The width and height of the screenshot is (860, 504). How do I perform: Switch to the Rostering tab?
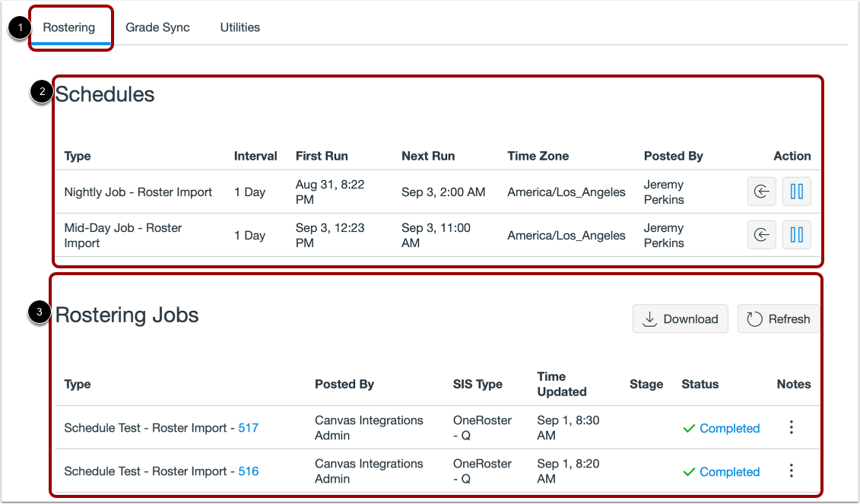(x=69, y=27)
